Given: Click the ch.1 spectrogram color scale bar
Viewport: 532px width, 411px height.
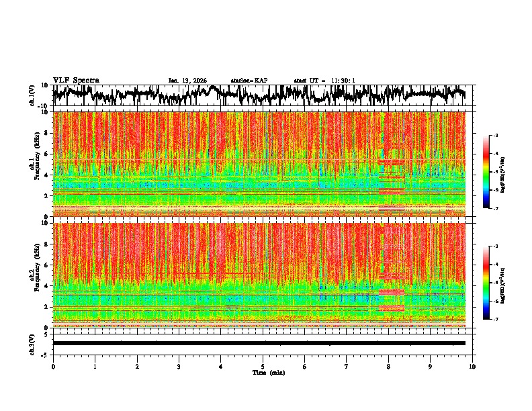Looking at the screenshot, I should coord(486,172).
